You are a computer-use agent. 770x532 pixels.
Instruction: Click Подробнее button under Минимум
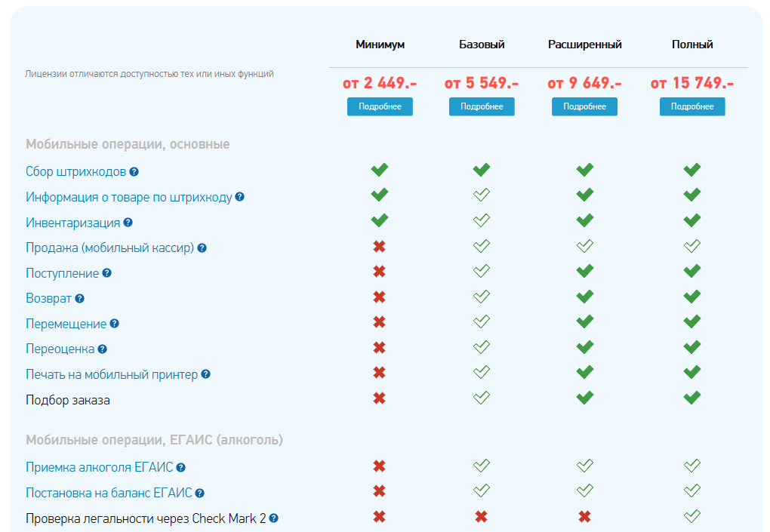[380, 106]
